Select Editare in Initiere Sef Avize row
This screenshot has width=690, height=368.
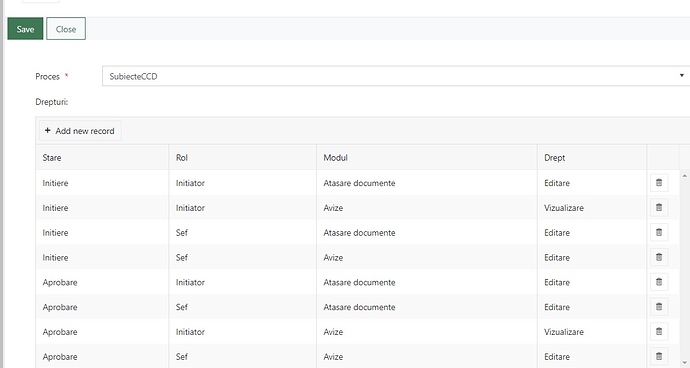tap(557, 258)
